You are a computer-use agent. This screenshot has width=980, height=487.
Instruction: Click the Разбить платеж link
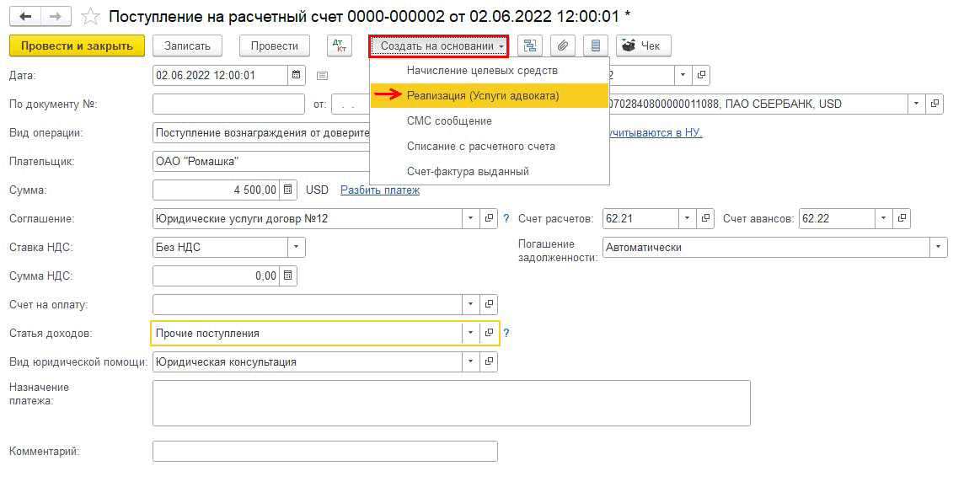pyautogui.click(x=379, y=190)
